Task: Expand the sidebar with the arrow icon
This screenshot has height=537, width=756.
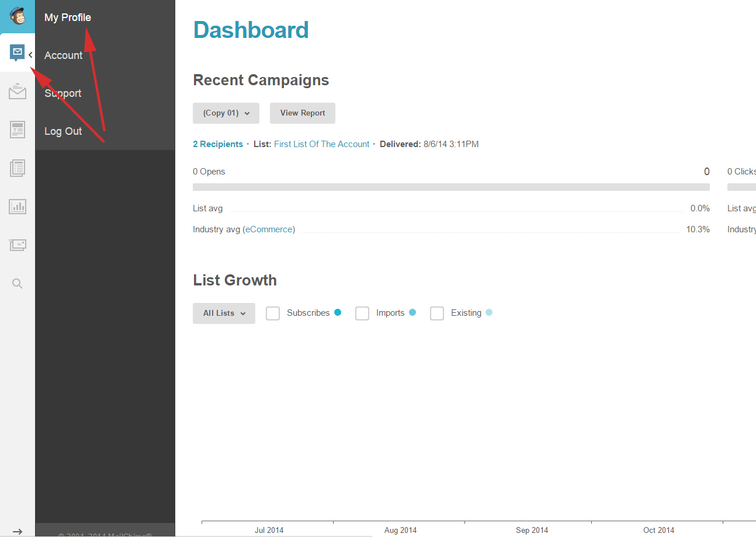Action: point(18,531)
